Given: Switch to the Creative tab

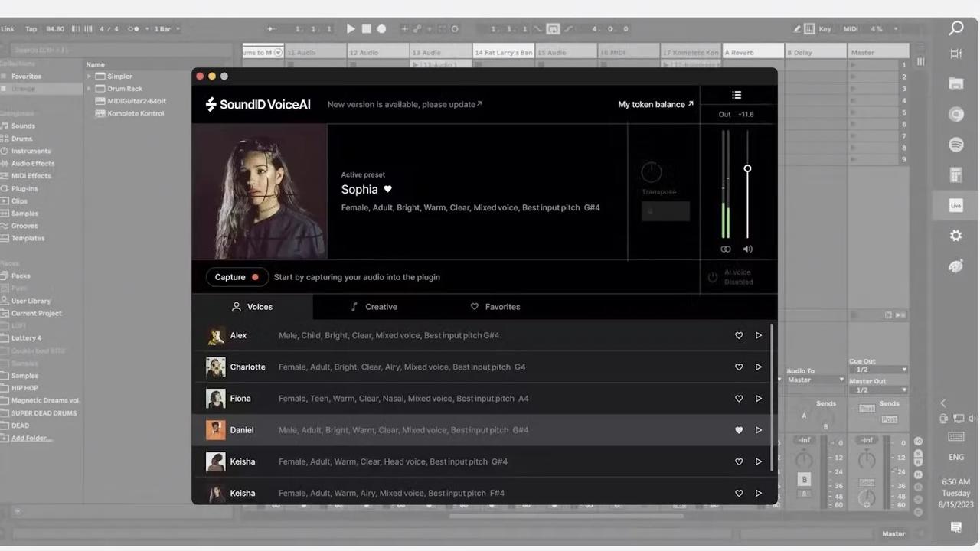Looking at the screenshot, I should [374, 307].
